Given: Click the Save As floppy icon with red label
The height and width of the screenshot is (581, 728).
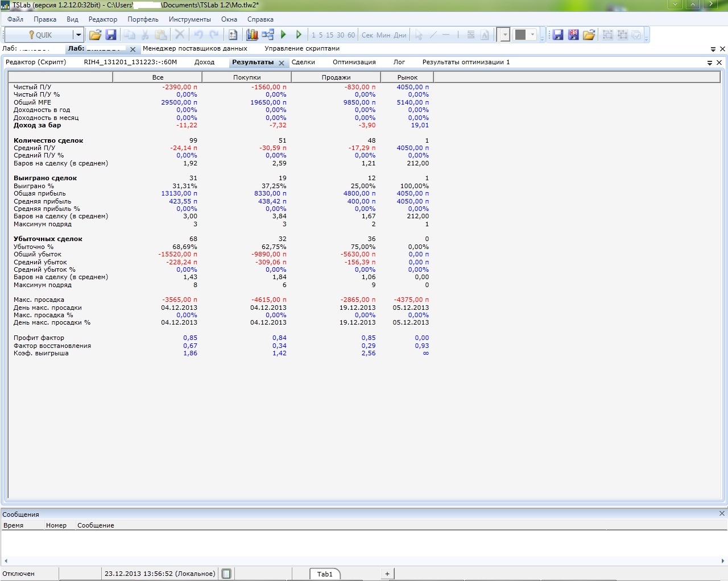Looking at the screenshot, I should [573, 35].
